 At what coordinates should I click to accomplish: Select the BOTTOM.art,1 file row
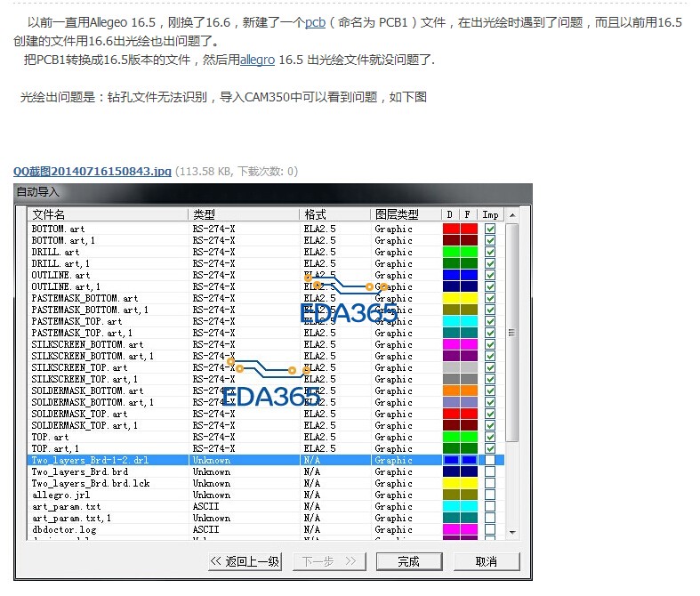266,240
